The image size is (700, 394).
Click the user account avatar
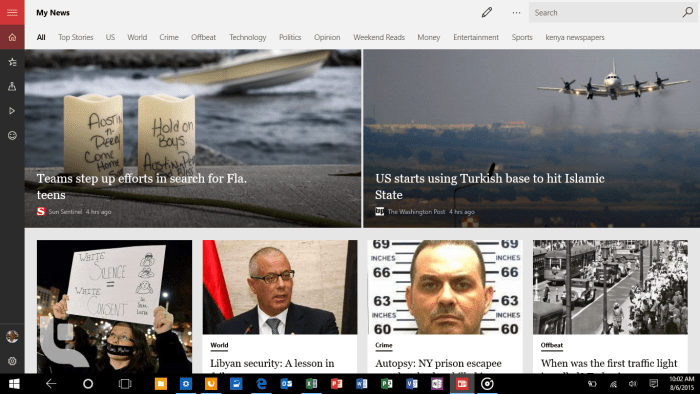point(12,336)
